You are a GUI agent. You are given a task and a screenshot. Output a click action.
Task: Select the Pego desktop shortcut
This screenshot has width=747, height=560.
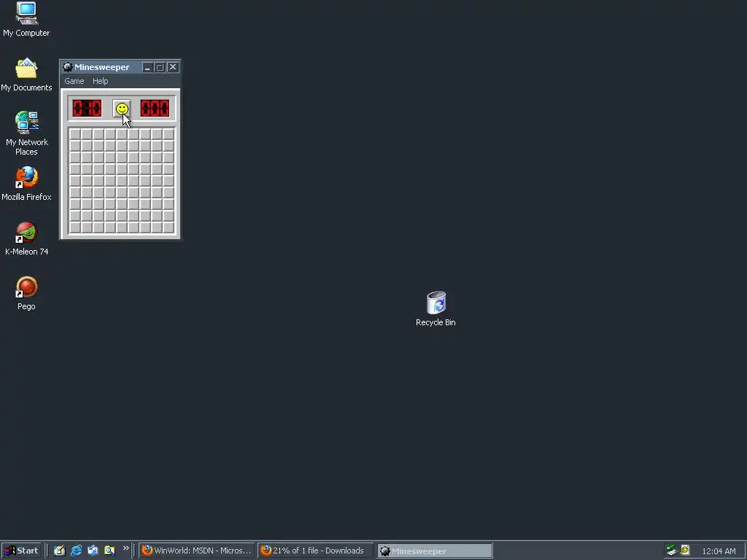[27, 293]
